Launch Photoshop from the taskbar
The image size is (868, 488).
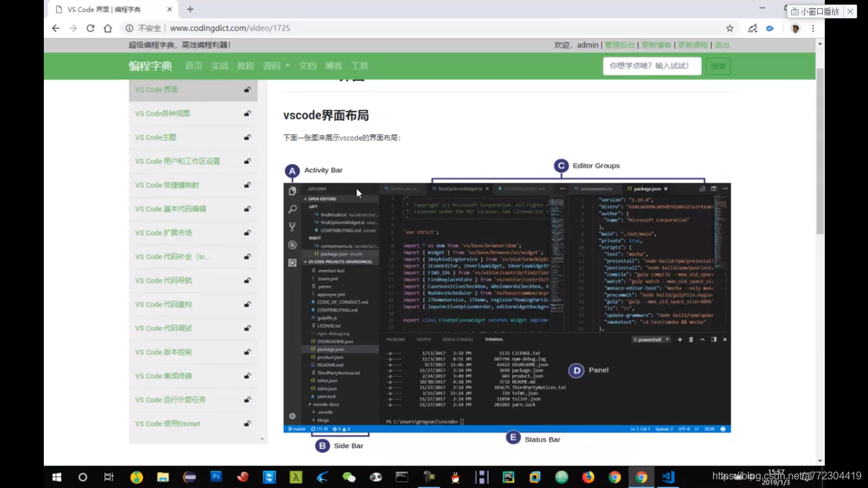point(216,477)
